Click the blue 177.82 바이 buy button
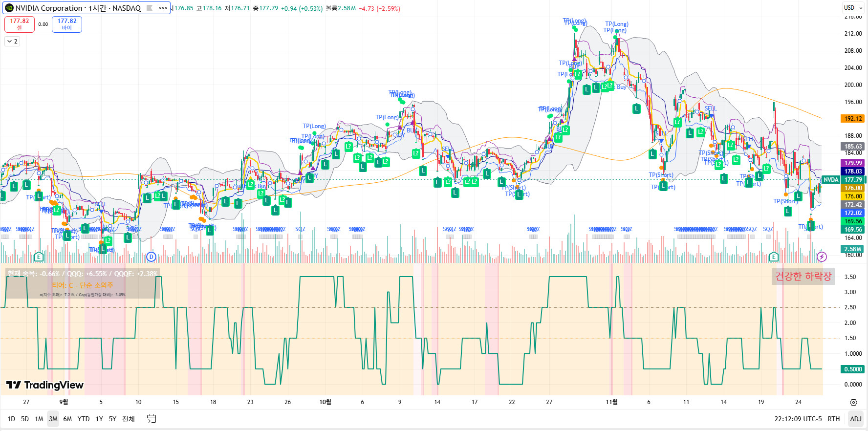This screenshot has width=868, height=431. tap(67, 24)
